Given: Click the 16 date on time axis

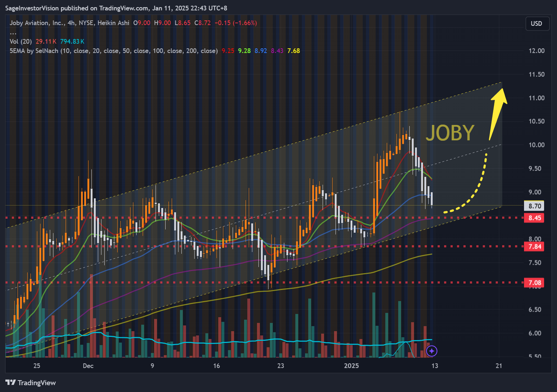Looking at the screenshot, I should click(216, 366).
